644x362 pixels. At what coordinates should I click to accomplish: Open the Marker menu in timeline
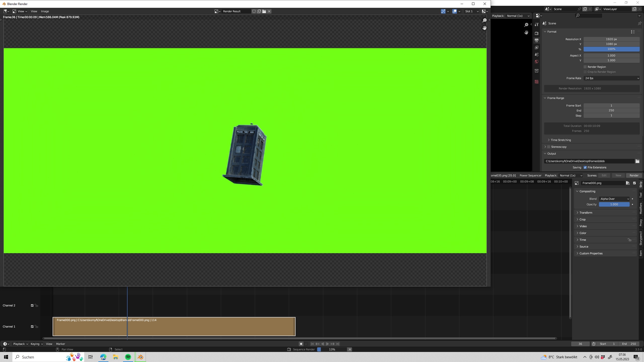pos(60,344)
